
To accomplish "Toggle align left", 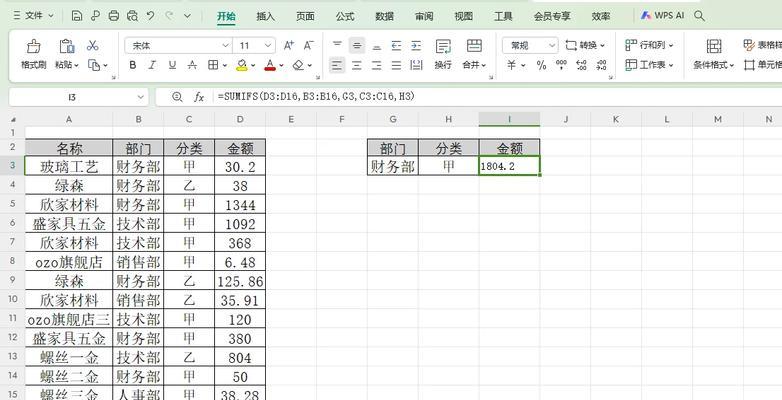I will [338, 65].
